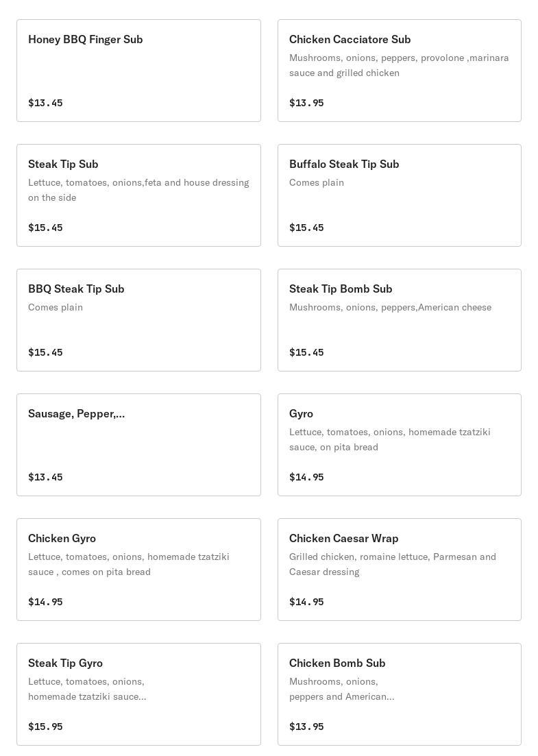The width and height of the screenshot is (538, 756).
Task: Choose the Buffalo Steak Tip Sub
Action: pyautogui.click(x=399, y=195)
